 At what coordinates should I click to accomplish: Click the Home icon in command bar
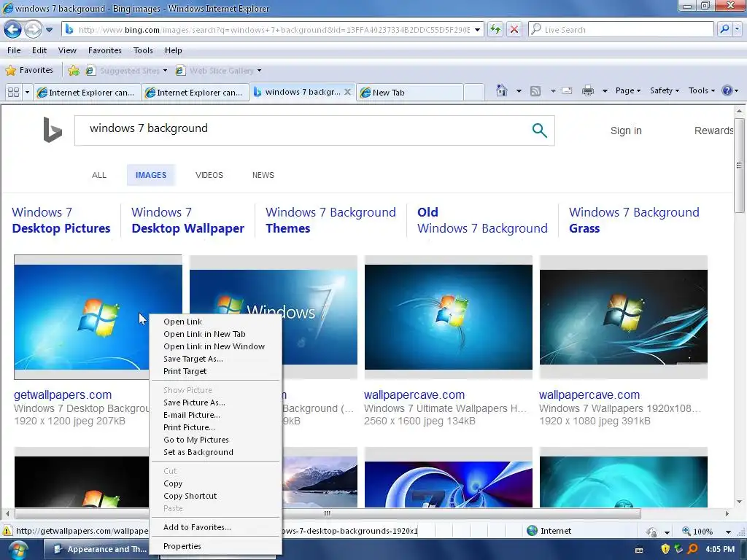(x=502, y=90)
